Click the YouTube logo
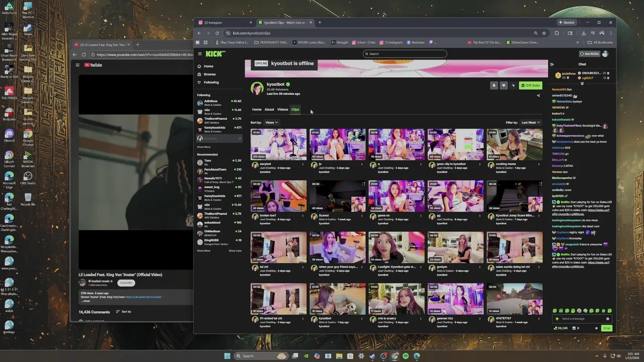The width and height of the screenshot is (644, 362). (x=93, y=65)
